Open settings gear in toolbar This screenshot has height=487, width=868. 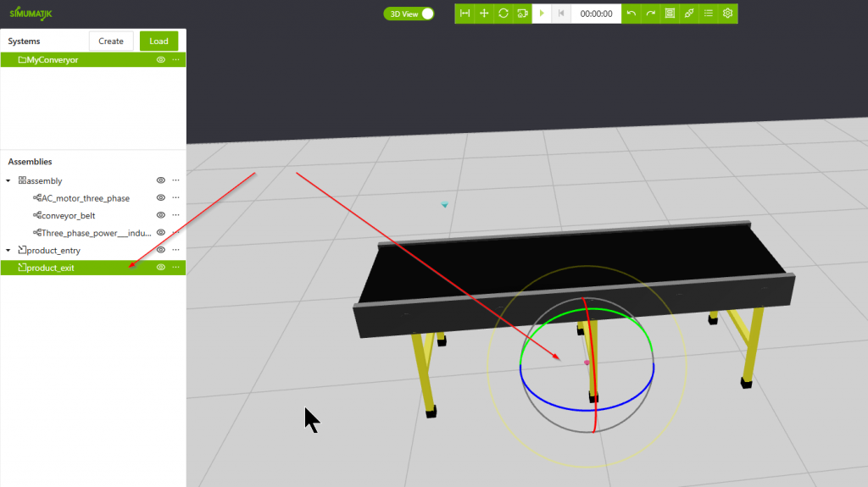(x=728, y=14)
